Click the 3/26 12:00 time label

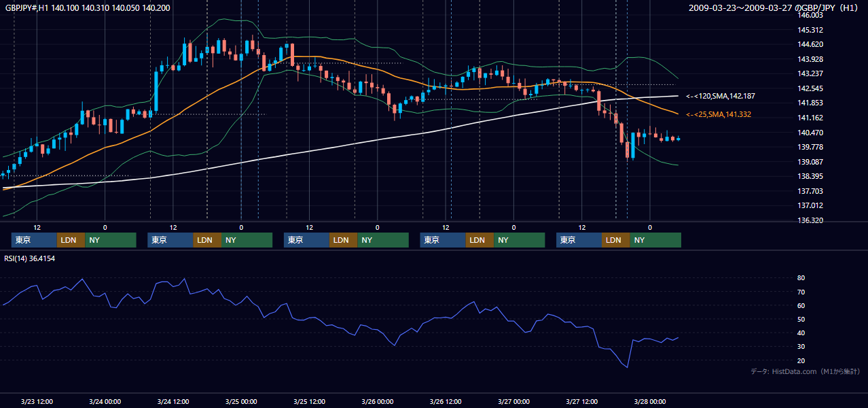point(446,401)
